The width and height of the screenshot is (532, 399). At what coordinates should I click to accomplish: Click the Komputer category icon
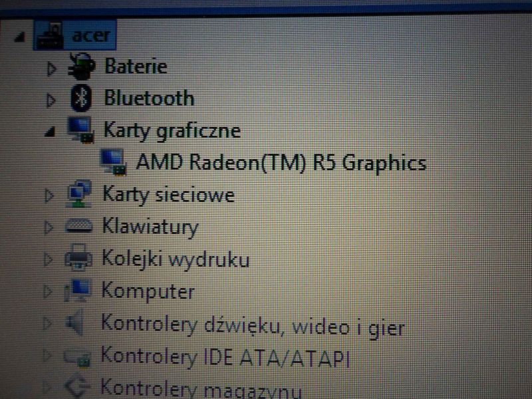[78, 291]
